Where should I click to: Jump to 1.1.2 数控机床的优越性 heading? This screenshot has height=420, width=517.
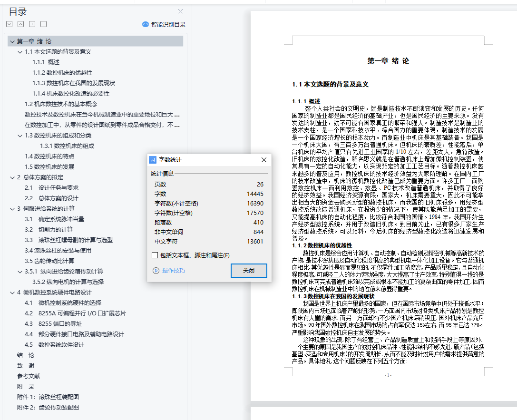coord(62,73)
